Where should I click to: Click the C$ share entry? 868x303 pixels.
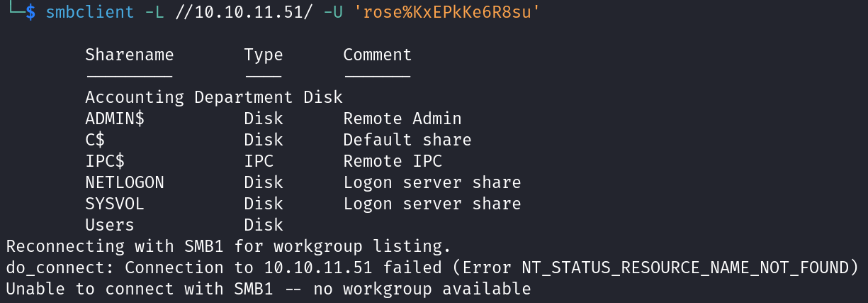pyautogui.click(x=96, y=140)
